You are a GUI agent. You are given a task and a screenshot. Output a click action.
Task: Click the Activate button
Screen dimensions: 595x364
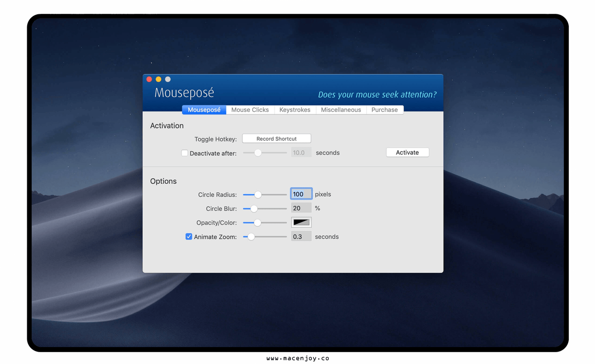407,153
